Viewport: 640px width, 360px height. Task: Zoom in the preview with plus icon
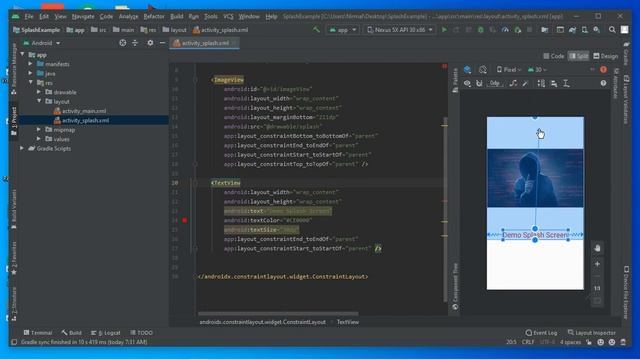tap(598, 264)
